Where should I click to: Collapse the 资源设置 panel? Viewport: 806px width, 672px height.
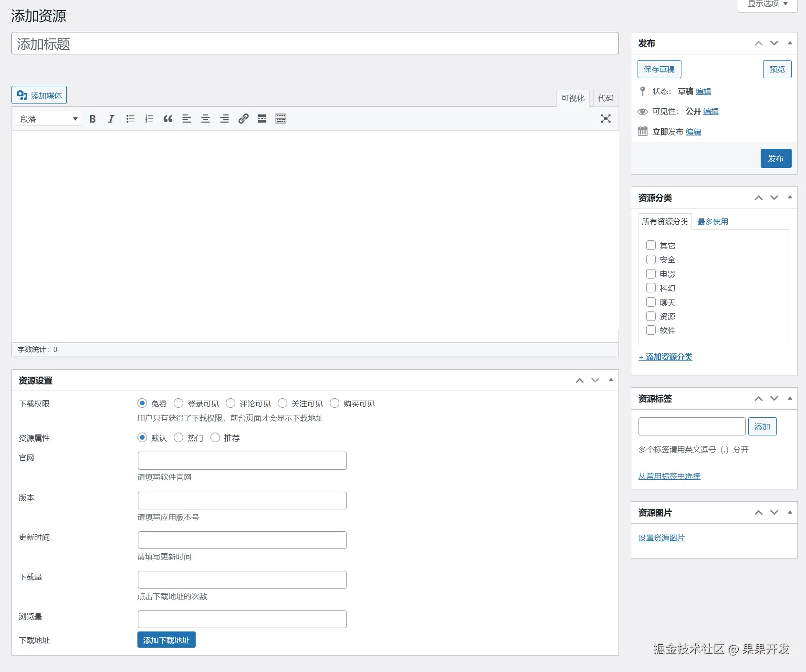611,380
